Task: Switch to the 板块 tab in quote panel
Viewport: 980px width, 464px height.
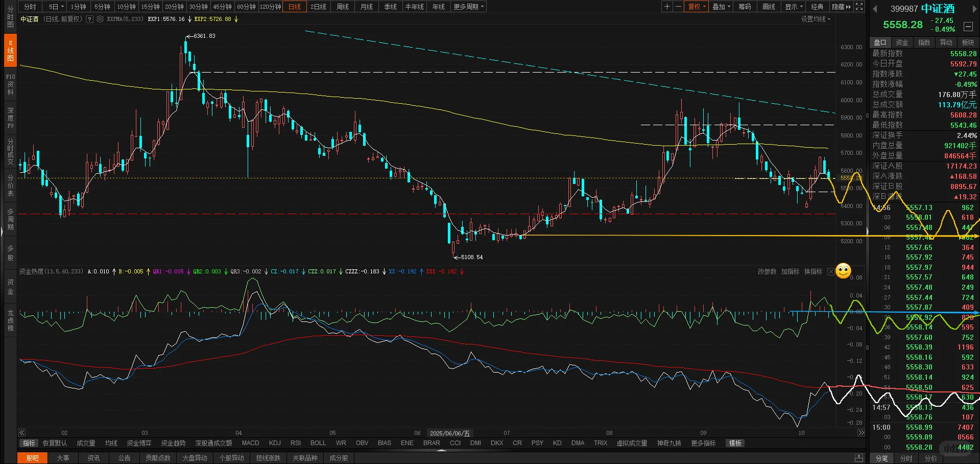Action: pos(968,42)
